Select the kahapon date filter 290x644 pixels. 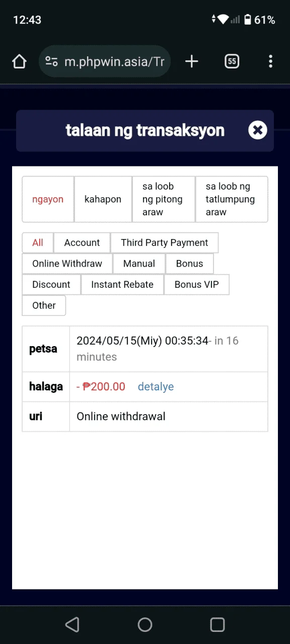click(103, 199)
